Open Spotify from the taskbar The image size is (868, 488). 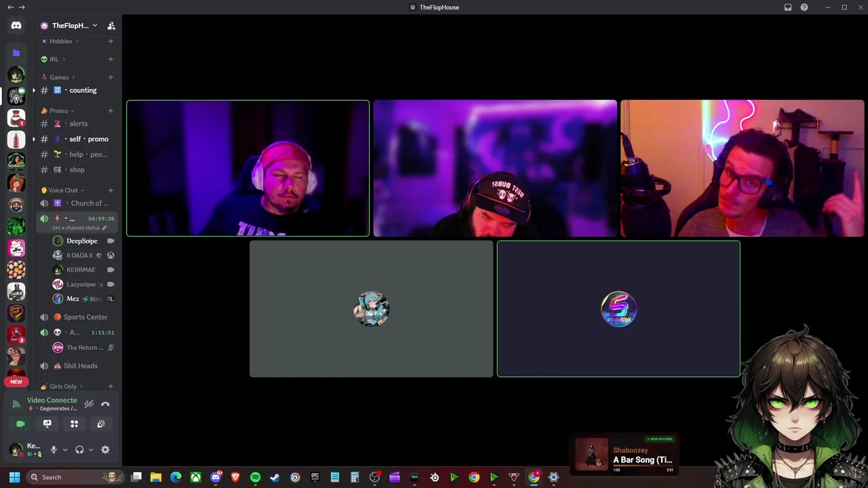coord(255,477)
